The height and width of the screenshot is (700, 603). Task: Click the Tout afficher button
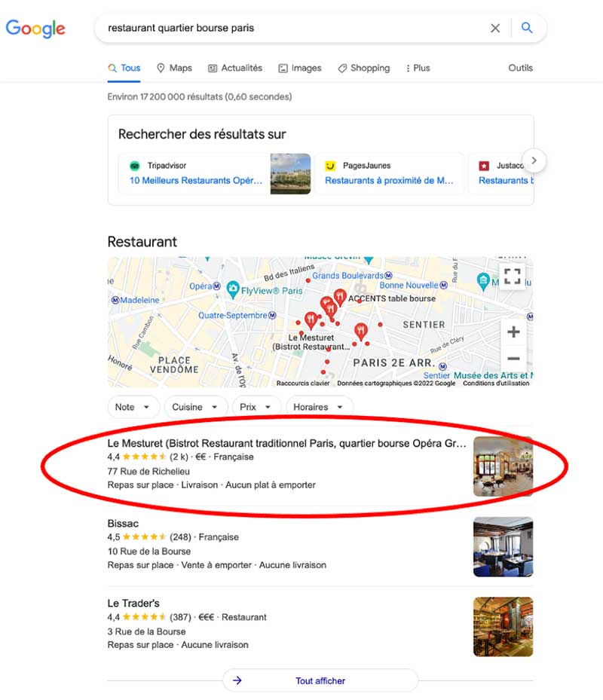(x=320, y=681)
